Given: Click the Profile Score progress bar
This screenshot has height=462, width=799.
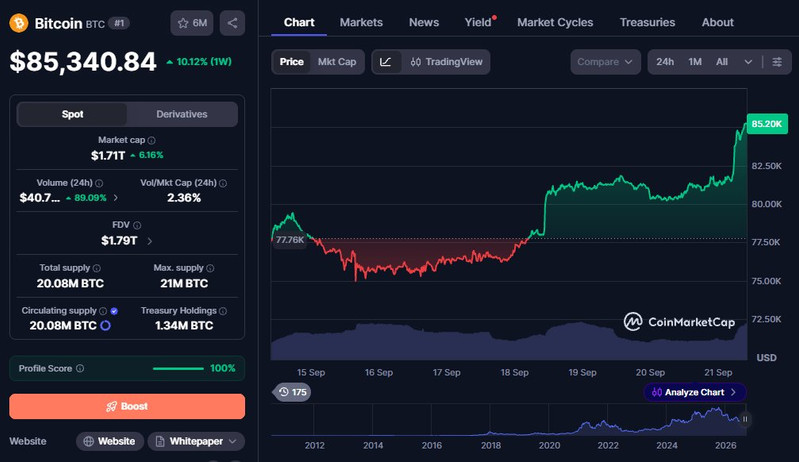Looking at the screenshot, I should 178,368.
